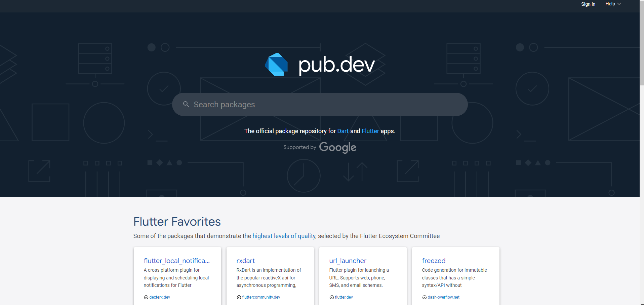Open the url_launcher package

click(348, 261)
